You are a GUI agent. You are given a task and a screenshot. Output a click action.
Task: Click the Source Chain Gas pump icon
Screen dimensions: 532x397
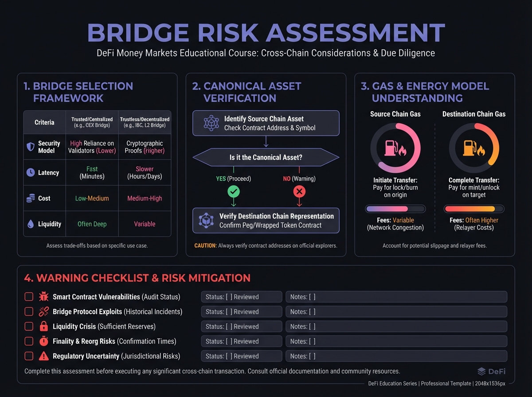pos(395,148)
